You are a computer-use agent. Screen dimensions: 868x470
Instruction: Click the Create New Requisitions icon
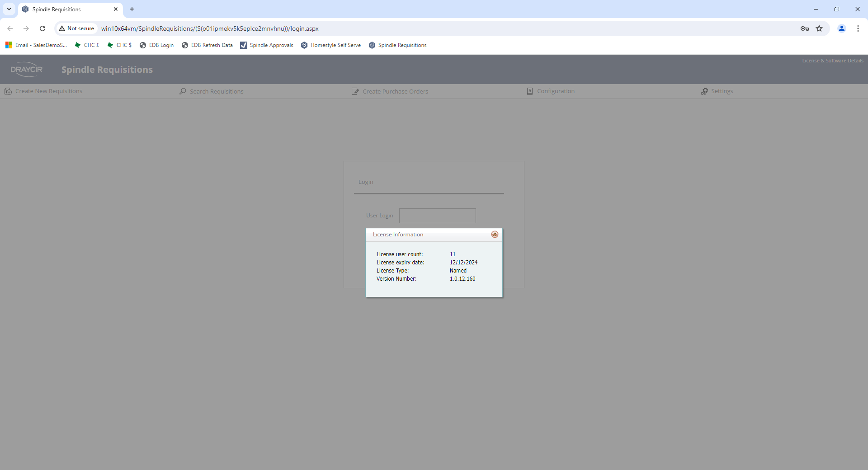tap(8, 91)
